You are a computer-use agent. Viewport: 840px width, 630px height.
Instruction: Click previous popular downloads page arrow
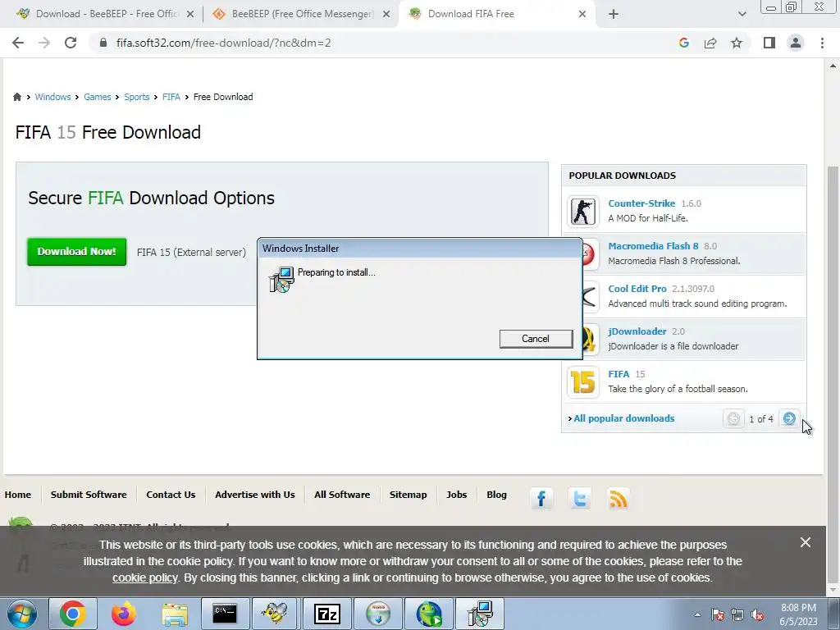tap(733, 418)
